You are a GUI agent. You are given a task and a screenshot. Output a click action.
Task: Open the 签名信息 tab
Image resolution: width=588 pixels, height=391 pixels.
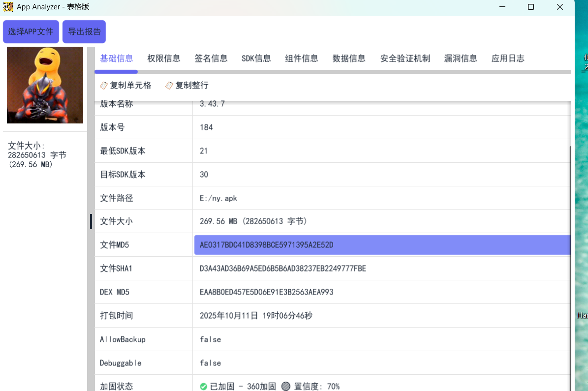[211, 59]
